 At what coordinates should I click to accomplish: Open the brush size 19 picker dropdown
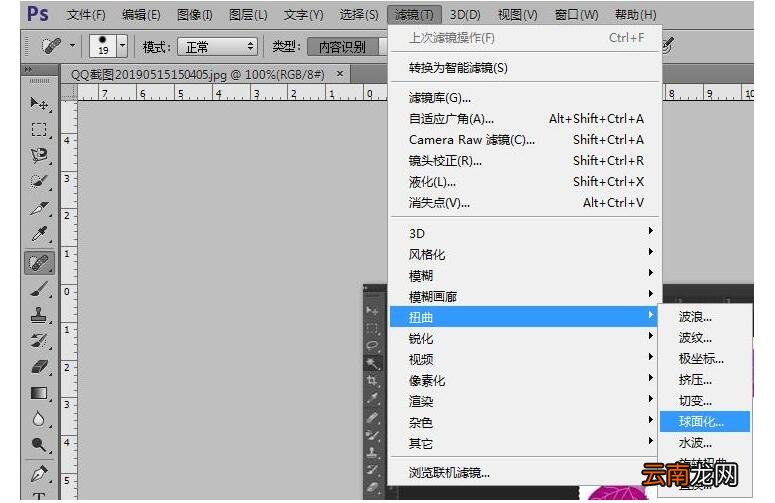click(x=122, y=46)
